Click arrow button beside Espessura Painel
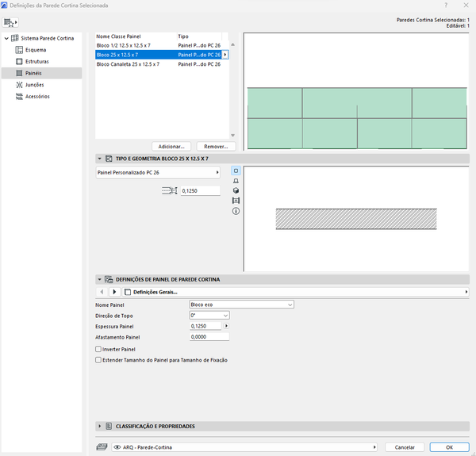The width and height of the screenshot is (476, 456). click(226, 326)
